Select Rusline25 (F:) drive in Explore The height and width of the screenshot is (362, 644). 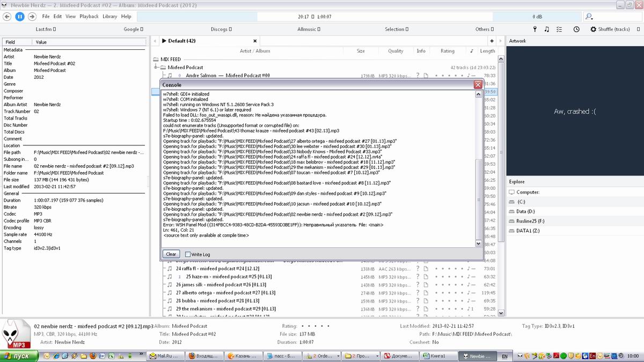pos(529,220)
